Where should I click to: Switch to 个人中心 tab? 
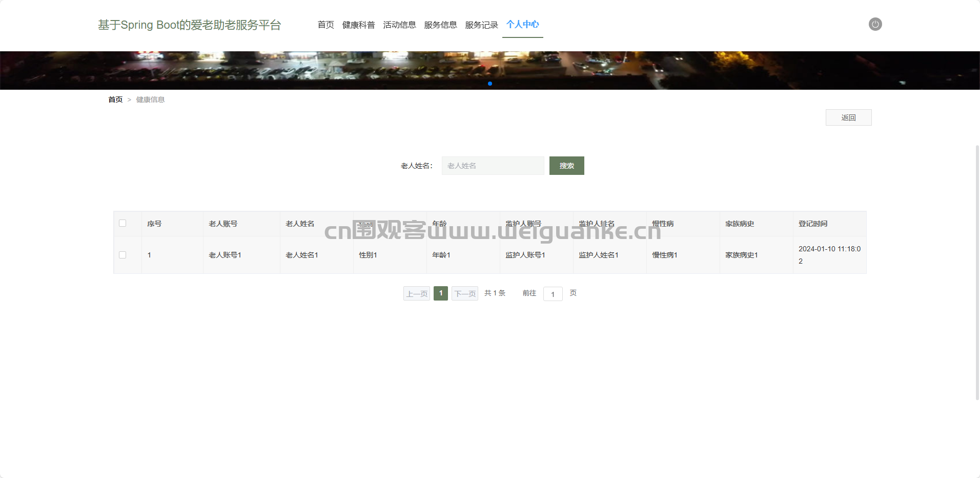[522, 25]
